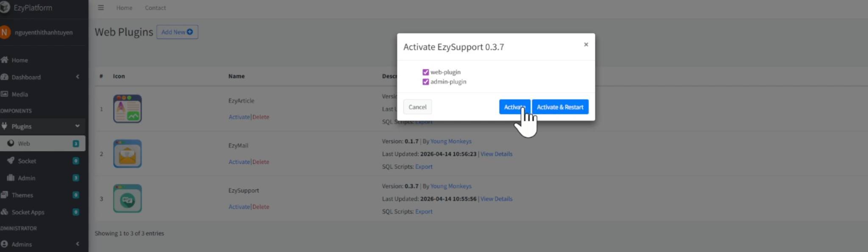Uncheck the web-plugin checkbox
Viewport: 868px width, 252px height.
point(426,72)
